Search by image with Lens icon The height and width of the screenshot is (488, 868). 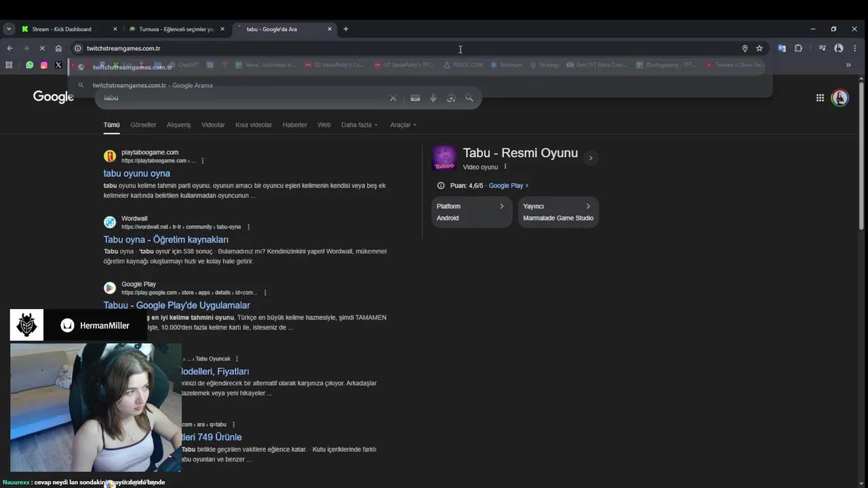pyautogui.click(x=451, y=98)
